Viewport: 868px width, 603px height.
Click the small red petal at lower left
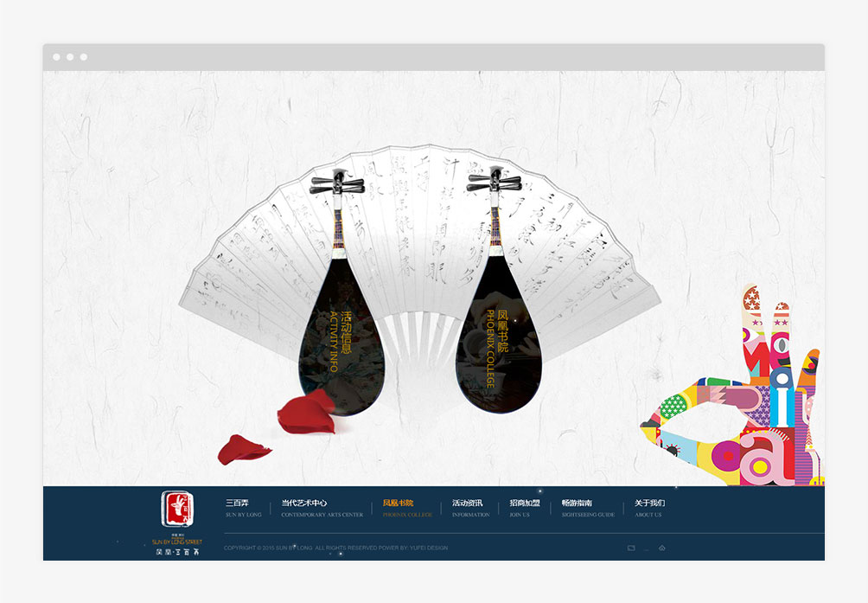click(243, 449)
